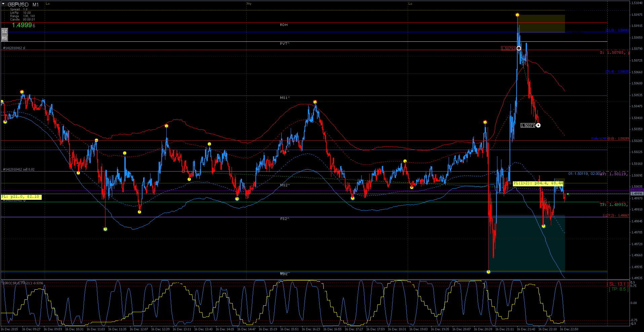This screenshot has width=644, height=332.
Task: Click the Ny session label at the top
Action: coord(249,4)
